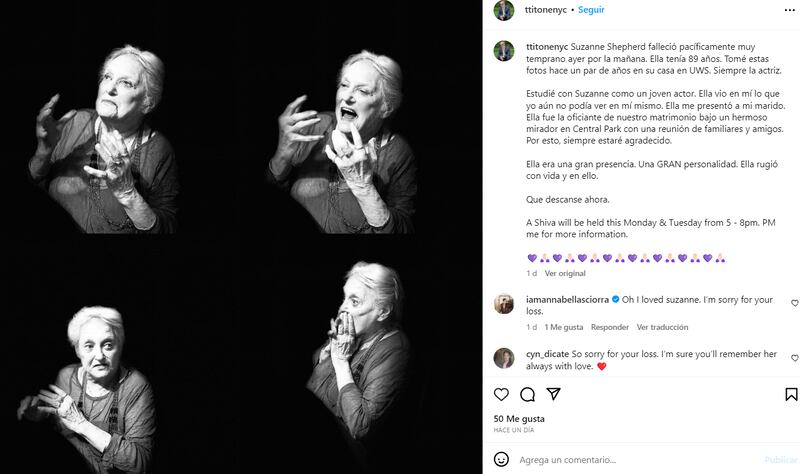This screenshot has width=800, height=474.
Task: Open iamannabellasciorra's avatar
Action: pyautogui.click(x=505, y=304)
